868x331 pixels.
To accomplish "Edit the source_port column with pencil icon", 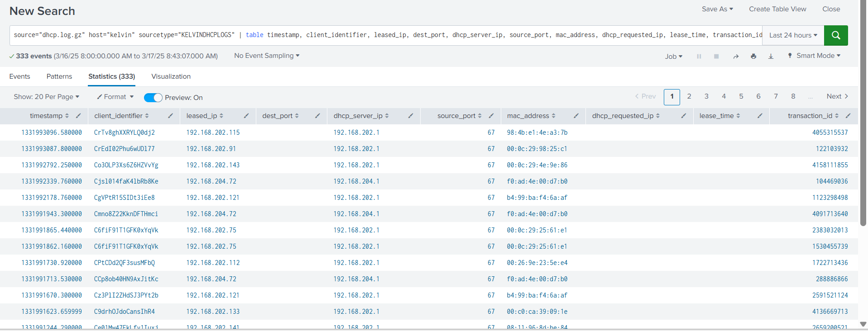I will (x=491, y=116).
